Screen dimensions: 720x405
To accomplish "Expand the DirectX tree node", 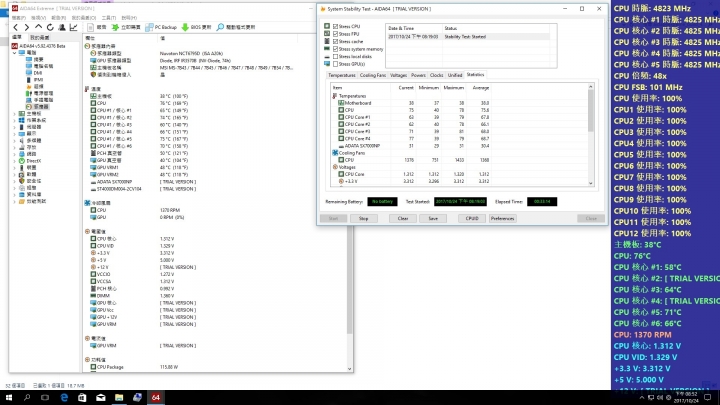I will tap(14, 161).
